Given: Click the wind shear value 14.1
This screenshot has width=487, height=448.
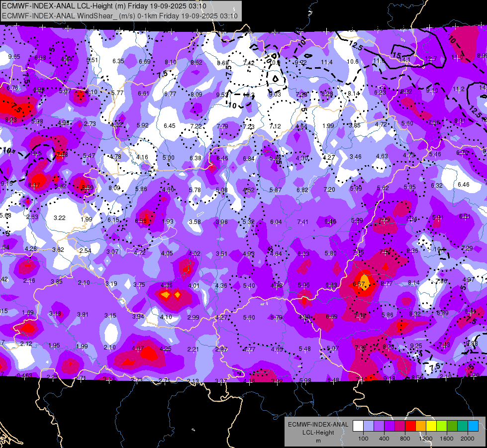Looking at the screenshot, I should 405,59.
